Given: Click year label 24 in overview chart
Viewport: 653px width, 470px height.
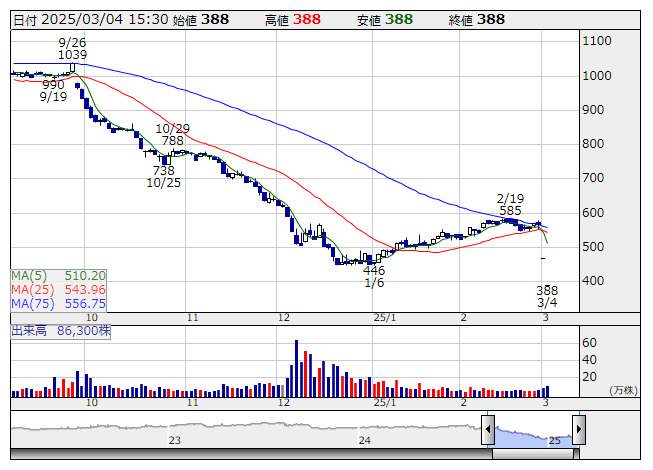Looking at the screenshot, I should point(365,440).
